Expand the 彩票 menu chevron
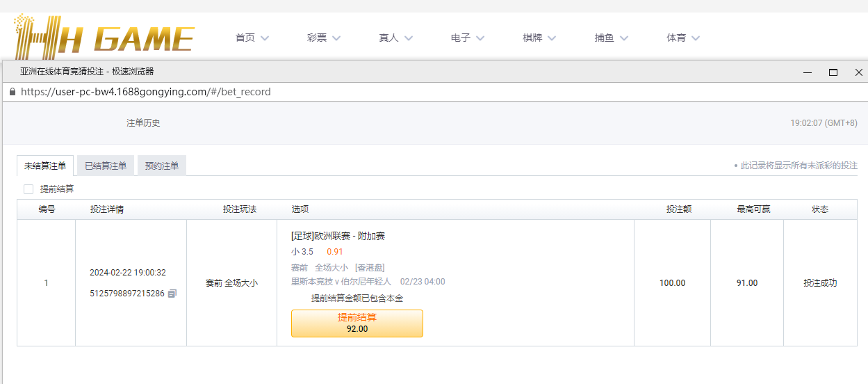868x384 pixels. [x=336, y=38]
